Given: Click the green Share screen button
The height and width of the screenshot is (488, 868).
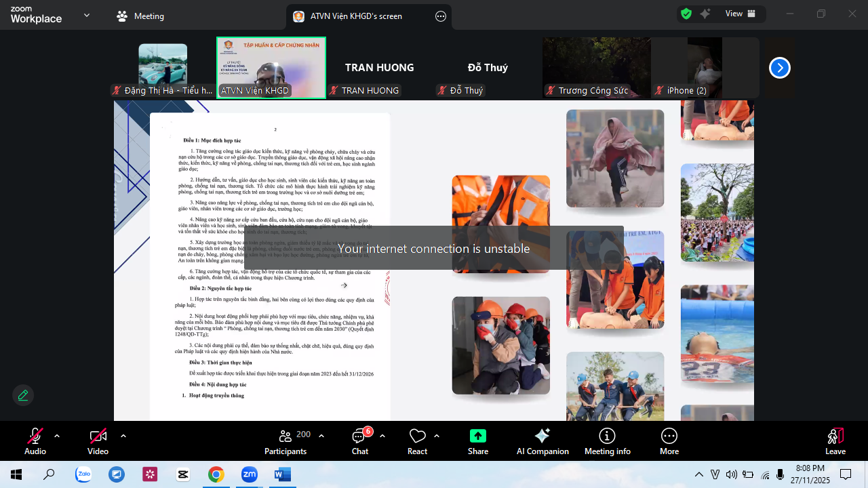Looking at the screenshot, I should pyautogui.click(x=478, y=441).
